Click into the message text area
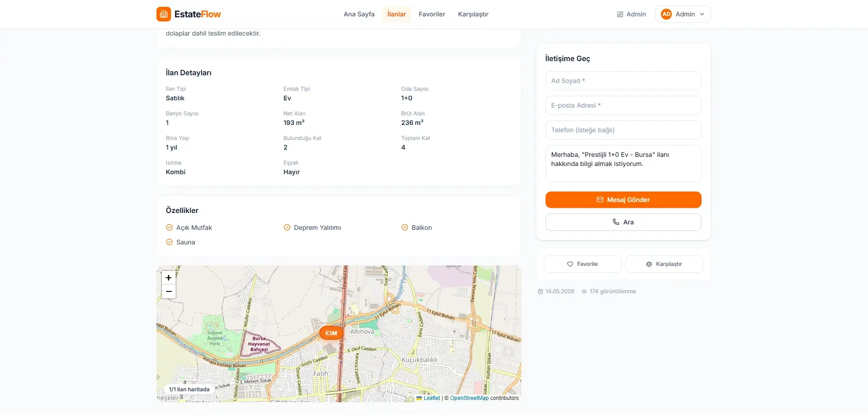 [x=623, y=164]
